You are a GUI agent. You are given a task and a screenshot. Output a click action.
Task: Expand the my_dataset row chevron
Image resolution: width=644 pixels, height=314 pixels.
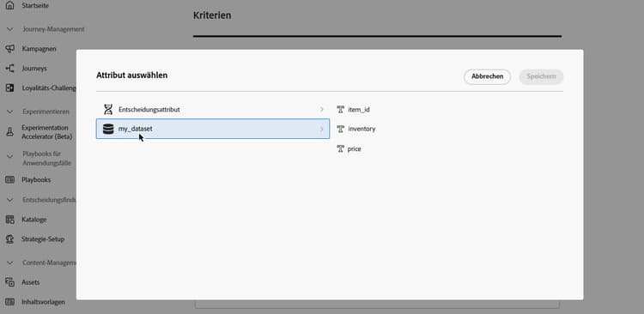[x=322, y=130]
